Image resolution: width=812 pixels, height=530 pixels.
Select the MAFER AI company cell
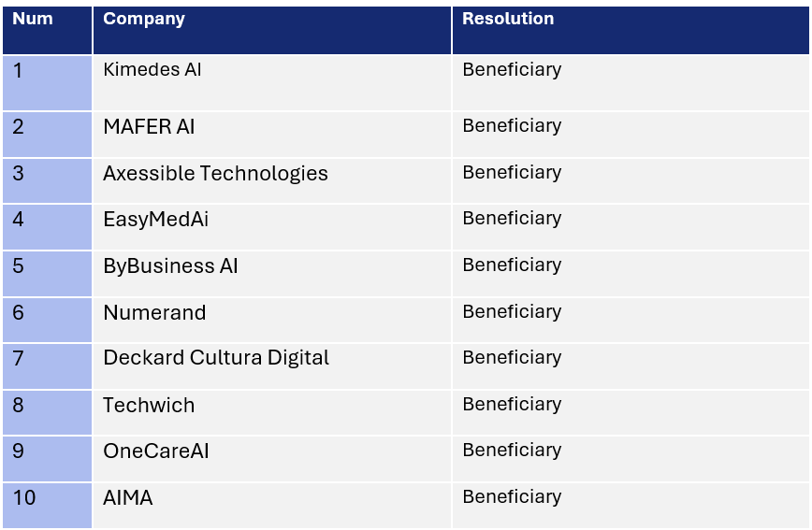point(150,126)
